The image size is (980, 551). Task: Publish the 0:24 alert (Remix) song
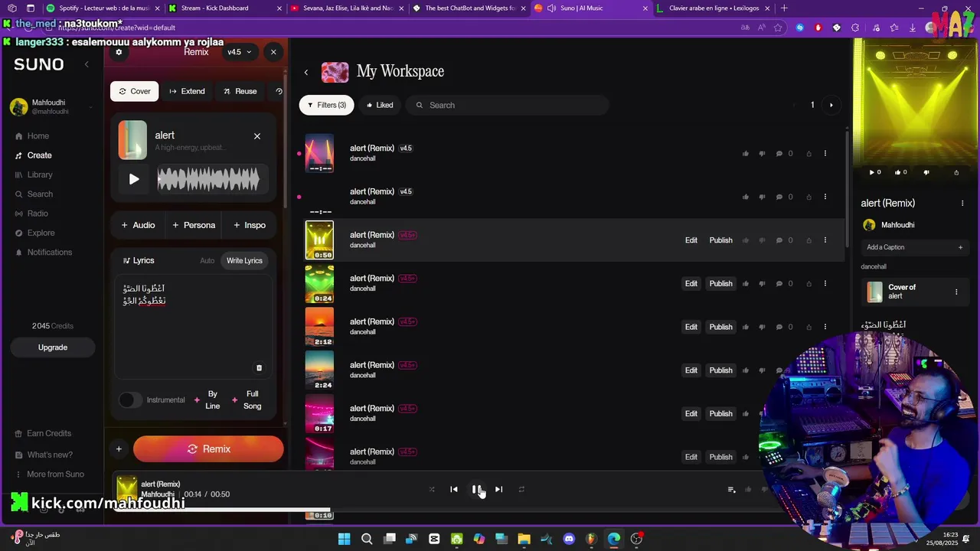(x=720, y=284)
